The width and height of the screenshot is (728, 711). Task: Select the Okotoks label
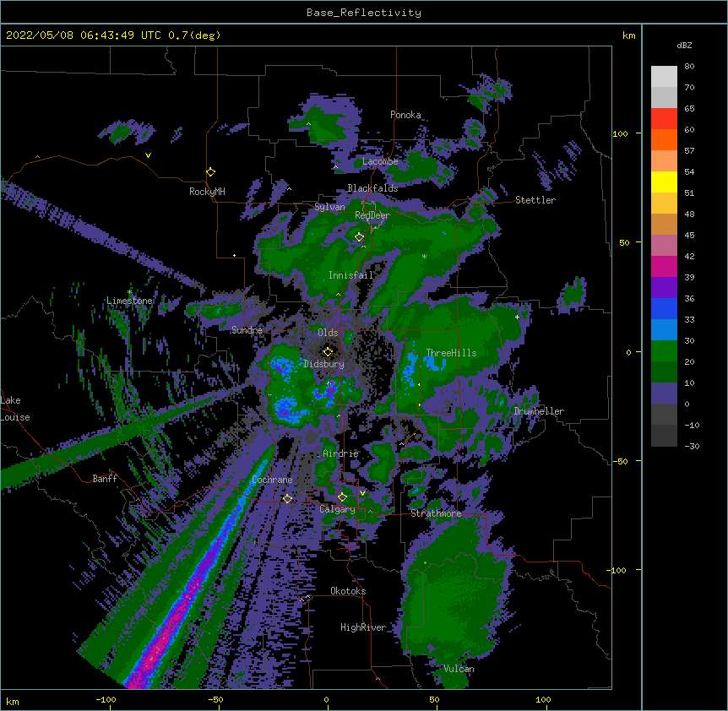point(348,591)
